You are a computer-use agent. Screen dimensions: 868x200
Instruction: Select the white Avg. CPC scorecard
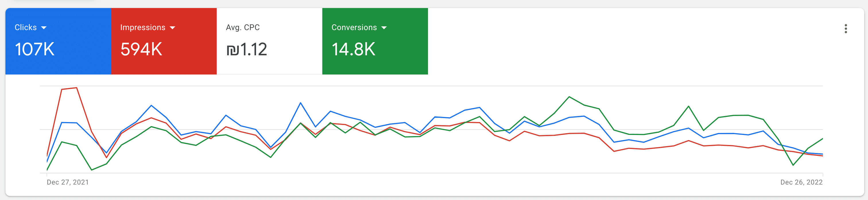point(269,41)
